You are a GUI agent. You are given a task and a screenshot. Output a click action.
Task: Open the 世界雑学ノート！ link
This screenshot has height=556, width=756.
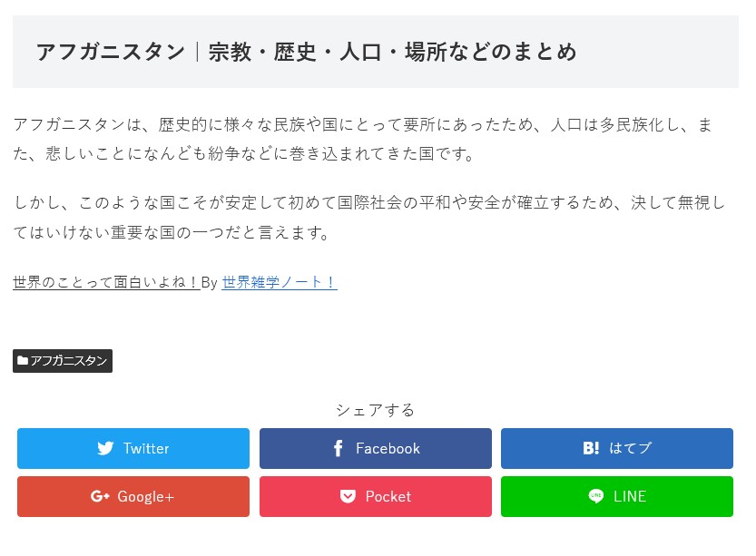[280, 282]
